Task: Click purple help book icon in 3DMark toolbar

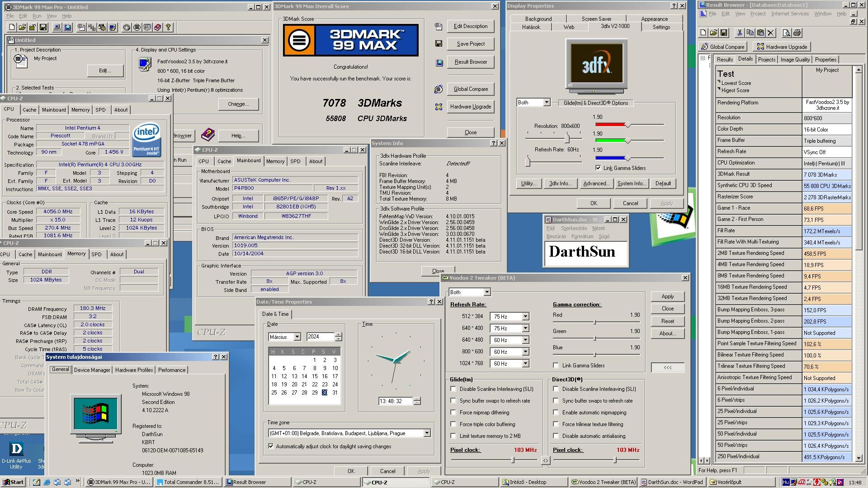Action: (x=157, y=28)
